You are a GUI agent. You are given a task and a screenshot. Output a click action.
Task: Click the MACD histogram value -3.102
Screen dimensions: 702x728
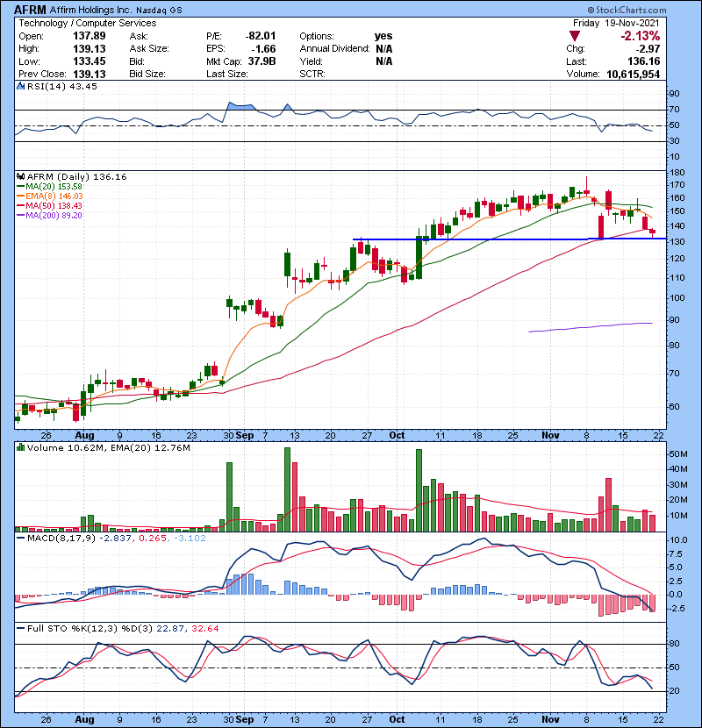[190, 539]
